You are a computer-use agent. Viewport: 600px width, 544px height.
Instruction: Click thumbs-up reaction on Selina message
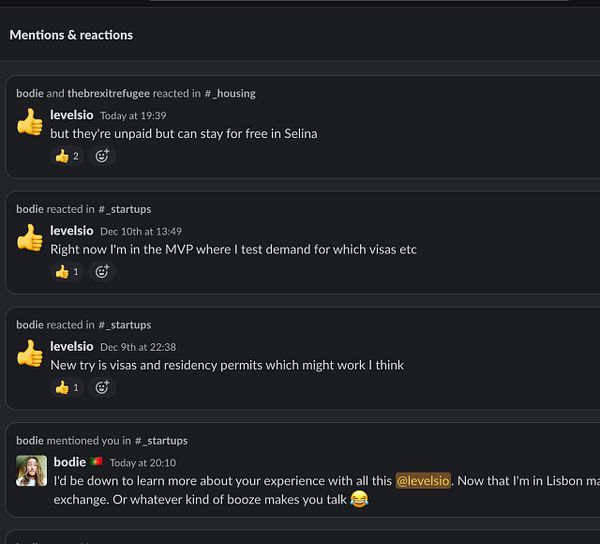pos(67,156)
